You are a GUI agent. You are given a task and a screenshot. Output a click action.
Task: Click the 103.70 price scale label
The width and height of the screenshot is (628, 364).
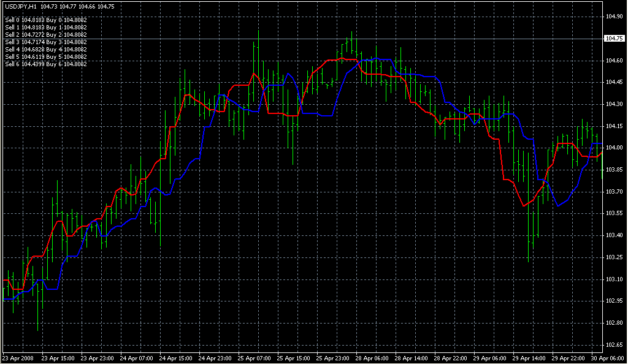(614, 192)
